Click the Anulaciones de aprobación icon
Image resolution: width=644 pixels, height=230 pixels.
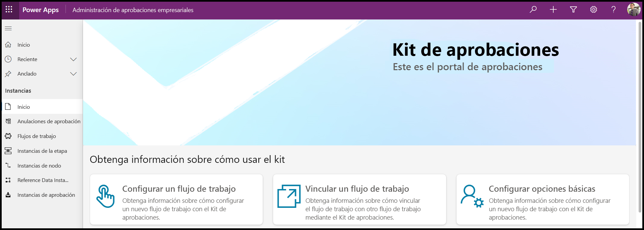8,121
